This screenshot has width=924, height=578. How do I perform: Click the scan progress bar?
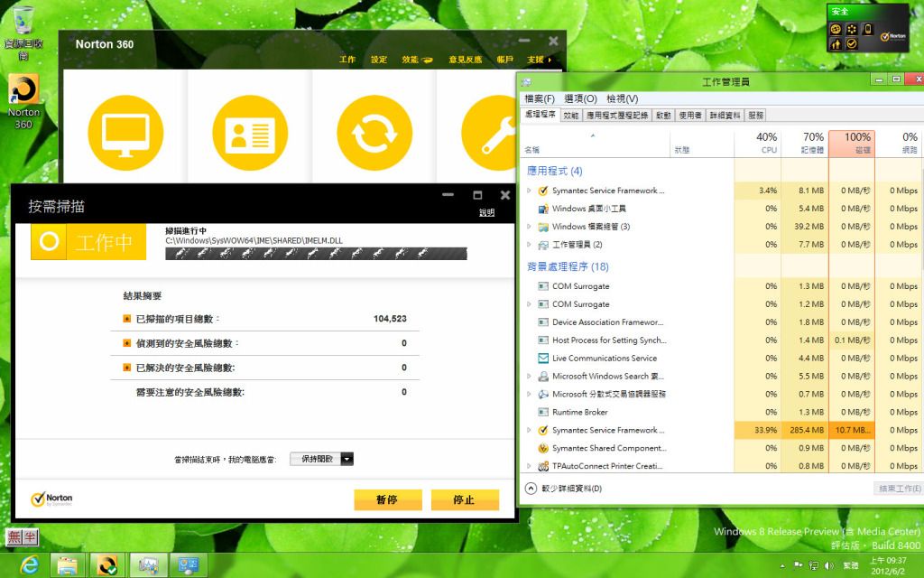click(x=316, y=254)
